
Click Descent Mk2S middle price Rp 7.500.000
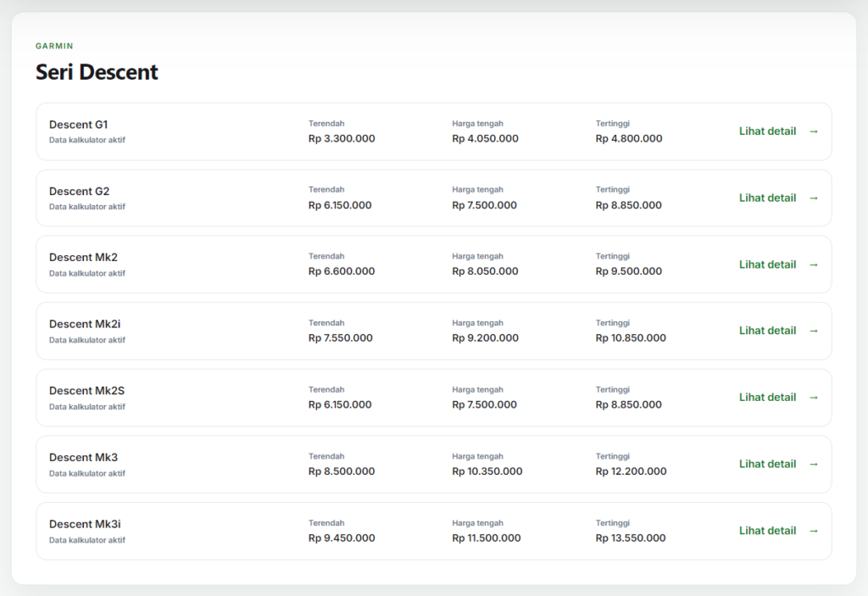[x=484, y=405]
